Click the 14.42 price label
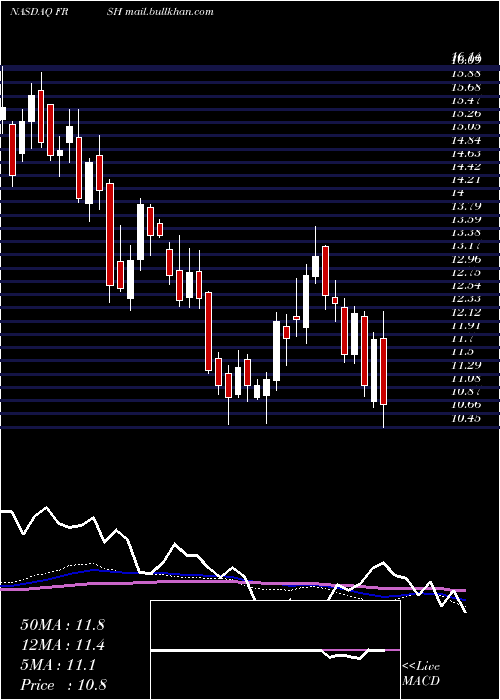Screen dimensions: 500x700 (x=466, y=166)
